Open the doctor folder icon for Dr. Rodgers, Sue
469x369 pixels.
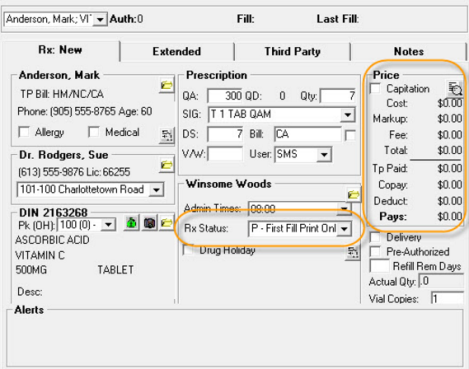coord(166,165)
